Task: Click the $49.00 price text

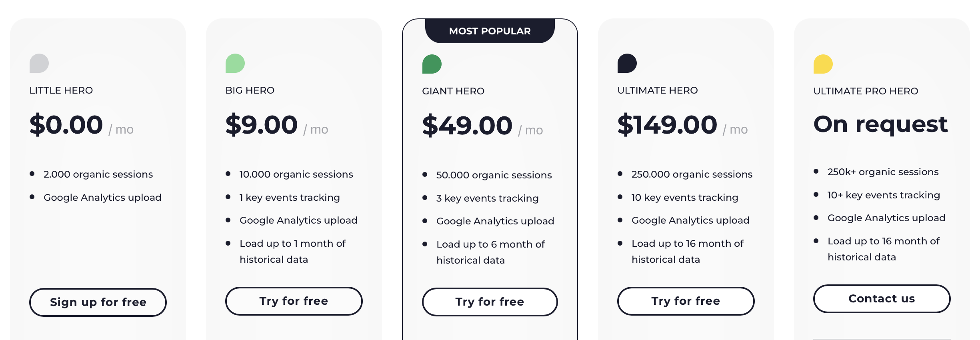Action: 467,126
